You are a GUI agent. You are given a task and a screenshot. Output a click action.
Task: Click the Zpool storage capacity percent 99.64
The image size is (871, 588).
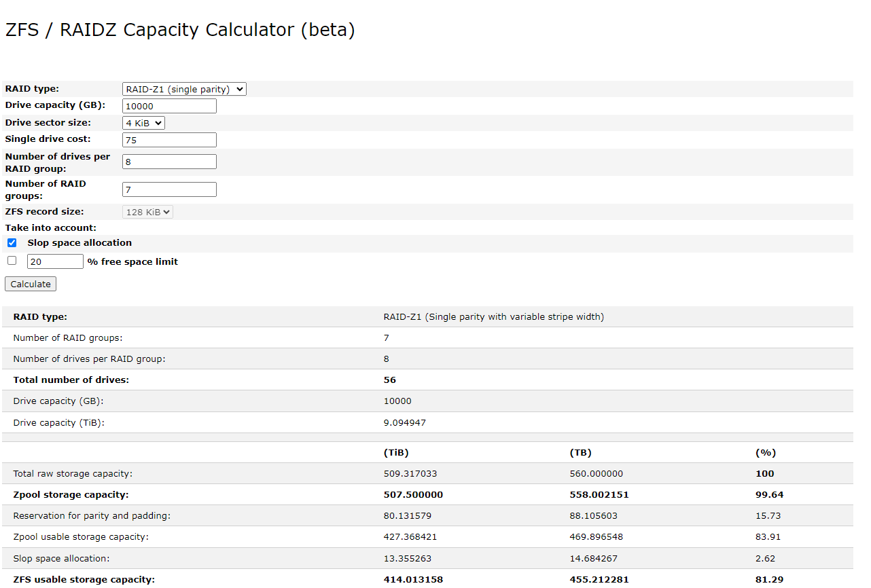pos(769,494)
